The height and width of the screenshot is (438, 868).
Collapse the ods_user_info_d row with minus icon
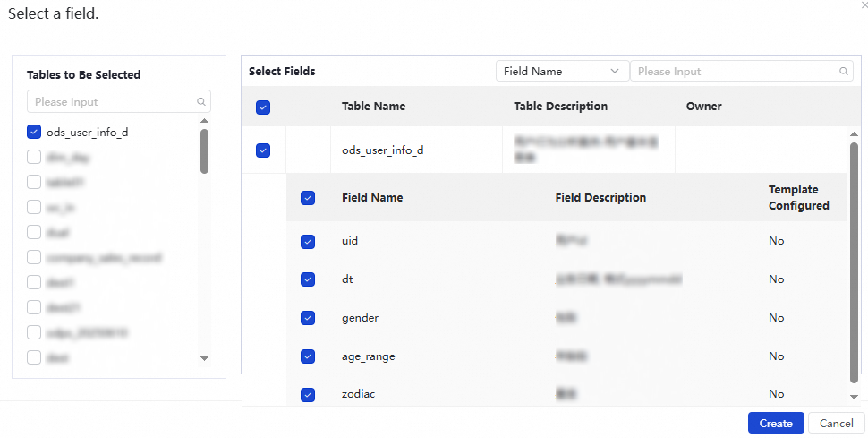click(x=306, y=150)
